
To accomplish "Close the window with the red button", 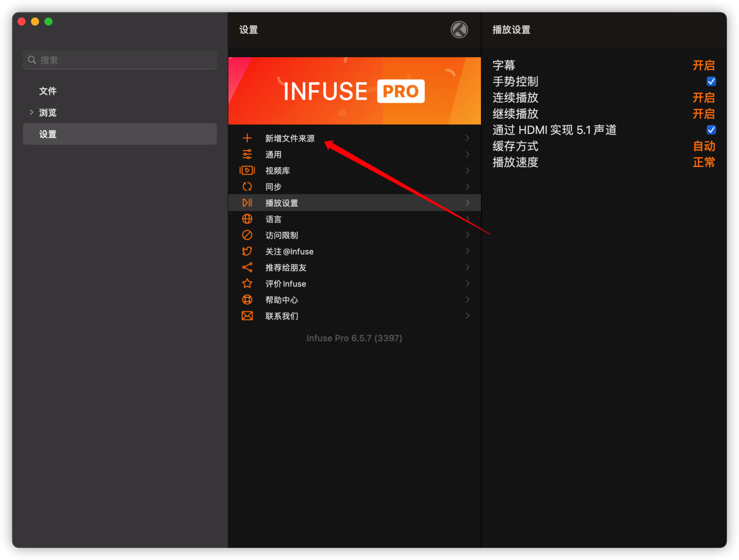I will [x=21, y=22].
